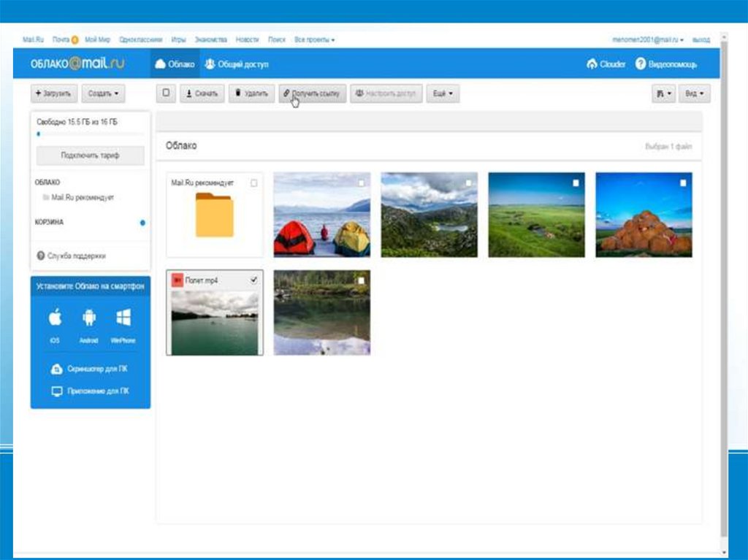Click the red video icon on Полет.mp4
748x560 pixels.
pyautogui.click(x=178, y=280)
